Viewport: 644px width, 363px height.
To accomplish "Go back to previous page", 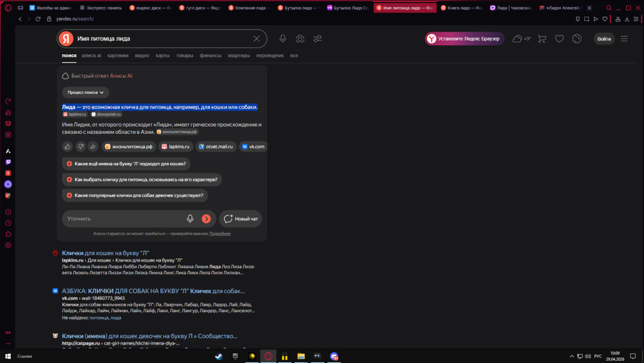I will tap(20, 19).
